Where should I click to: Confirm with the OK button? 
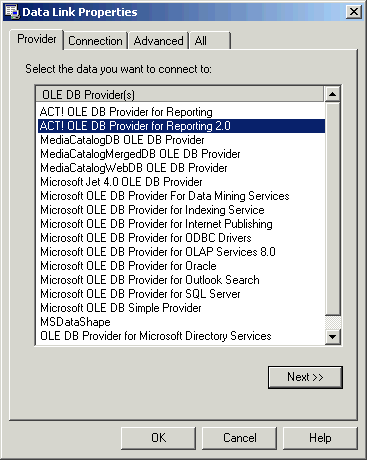click(x=158, y=438)
